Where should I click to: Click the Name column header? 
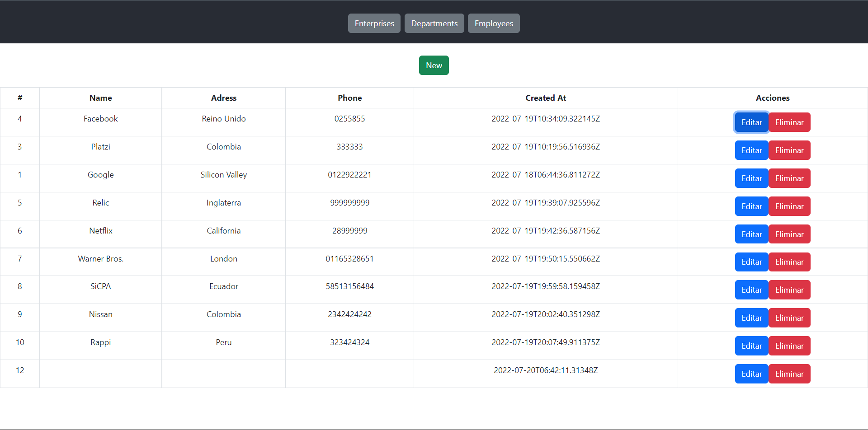100,98
